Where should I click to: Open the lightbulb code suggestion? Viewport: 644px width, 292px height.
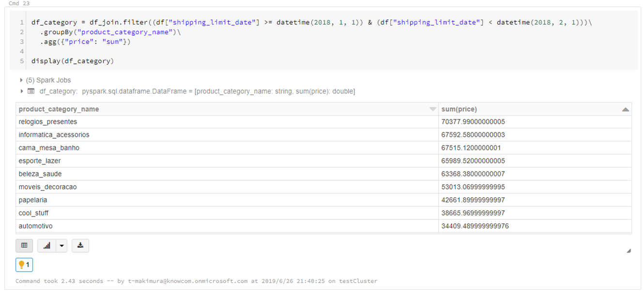point(24,264)
